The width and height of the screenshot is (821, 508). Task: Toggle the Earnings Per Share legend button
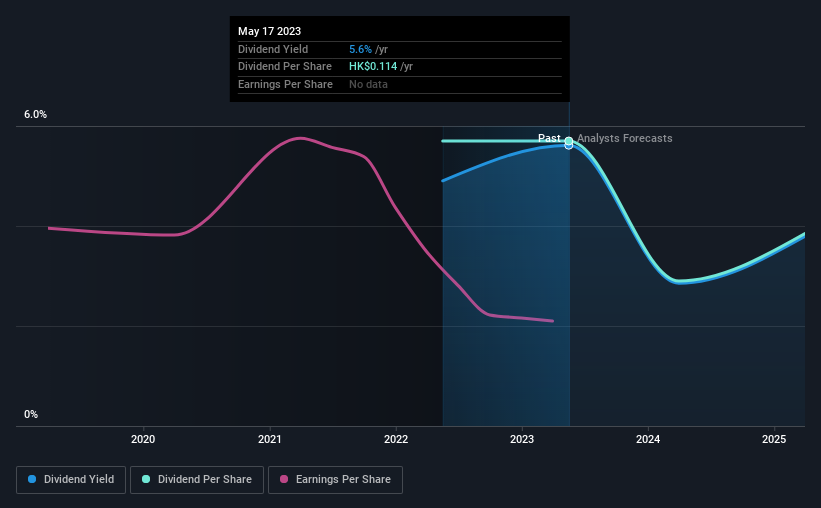click(335, 480)
